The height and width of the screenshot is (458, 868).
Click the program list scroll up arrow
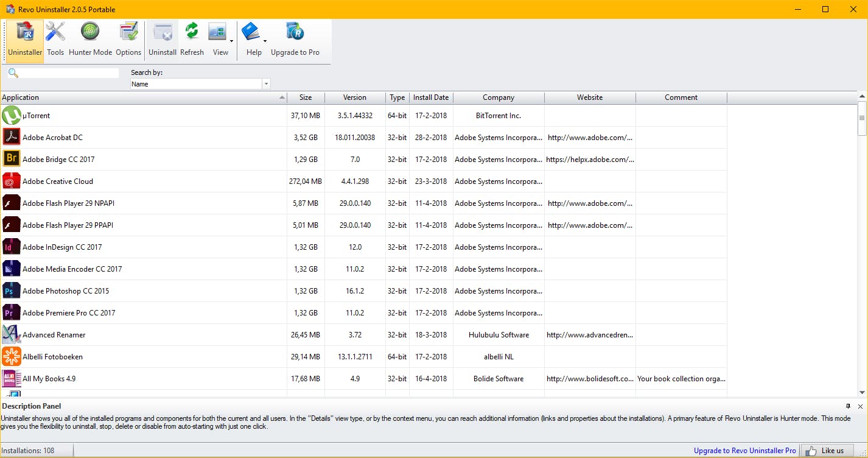coord(862,97)
